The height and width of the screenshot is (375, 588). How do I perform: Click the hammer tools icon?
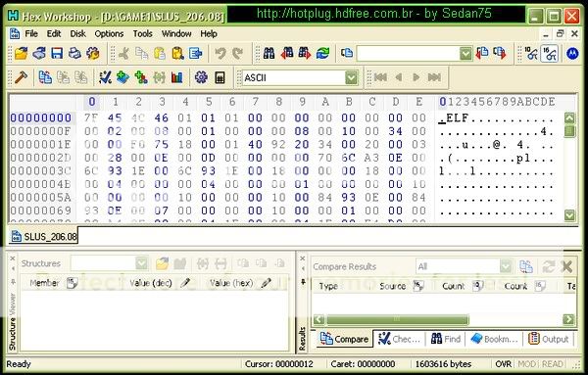tap(21, 77)
